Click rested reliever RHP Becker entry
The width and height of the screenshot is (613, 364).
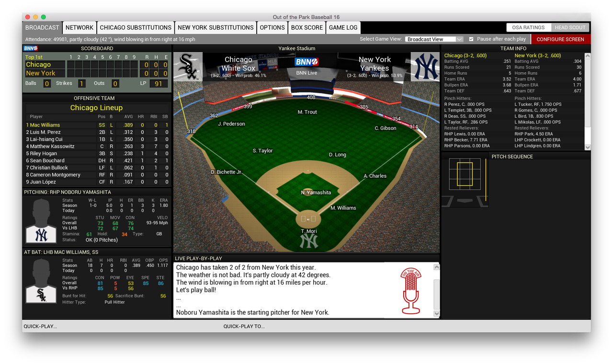click(x=465, y=140)
